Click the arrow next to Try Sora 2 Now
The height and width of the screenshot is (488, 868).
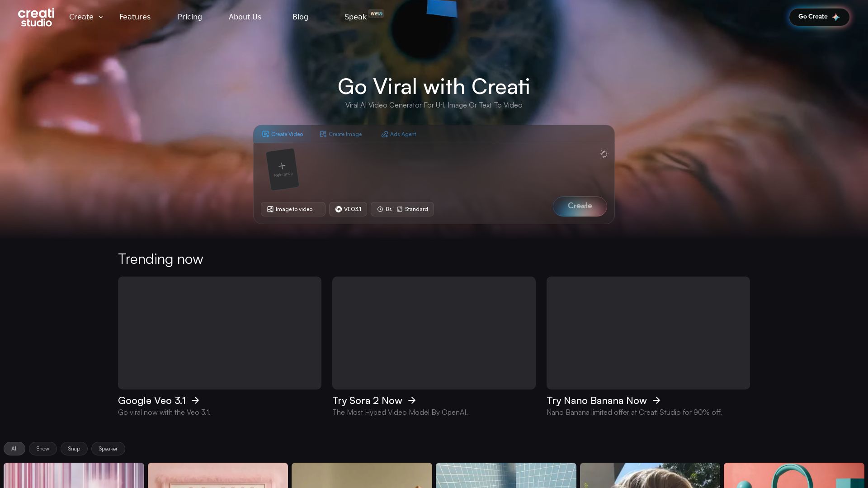[412, 401]
